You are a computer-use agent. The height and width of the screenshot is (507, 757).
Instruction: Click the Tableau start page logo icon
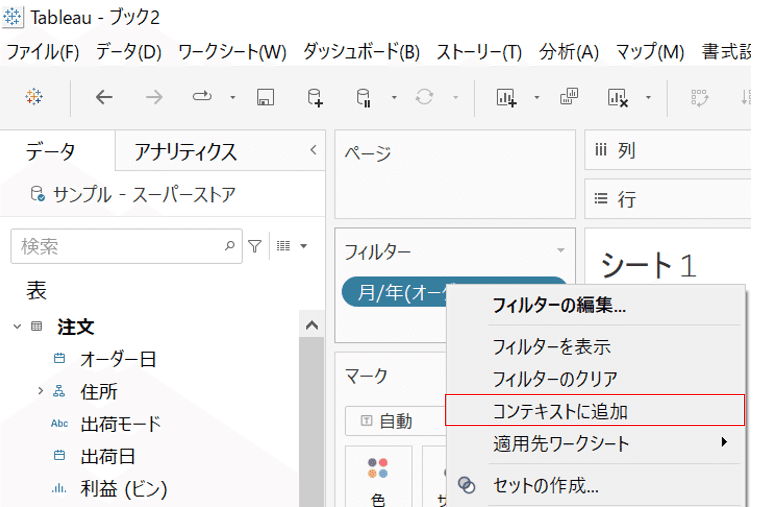click(x=34, y=97)
